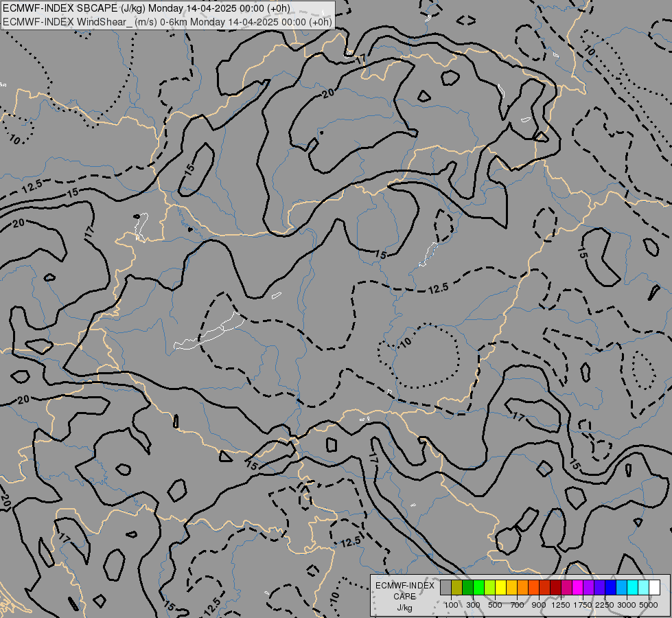Viewport: 672px width, 618px height.
Task: Click the WindShear 0-6km title line
Action: (x=167, y=22)
